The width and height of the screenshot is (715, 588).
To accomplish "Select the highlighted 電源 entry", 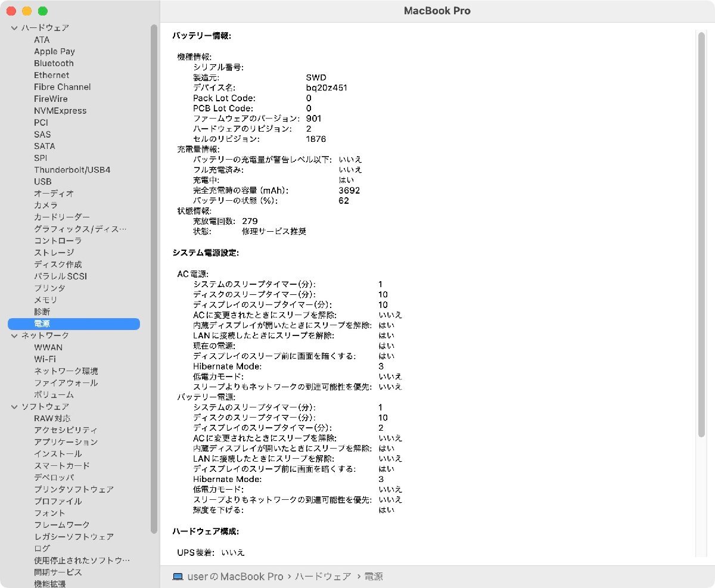I will click(x=74, y=323).
